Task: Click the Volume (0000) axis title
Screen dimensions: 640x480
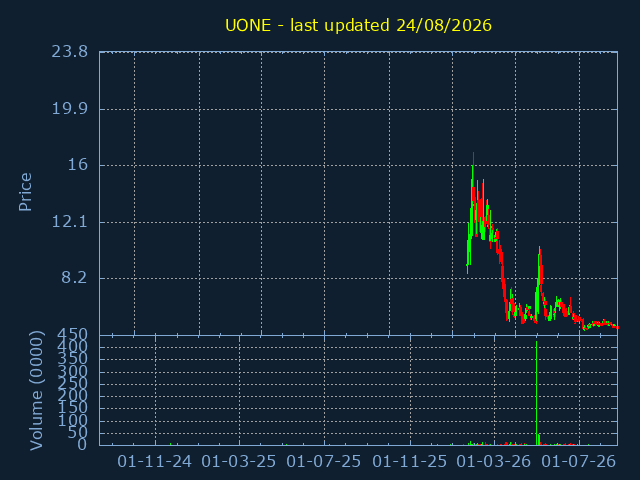Action: point(36,391)
